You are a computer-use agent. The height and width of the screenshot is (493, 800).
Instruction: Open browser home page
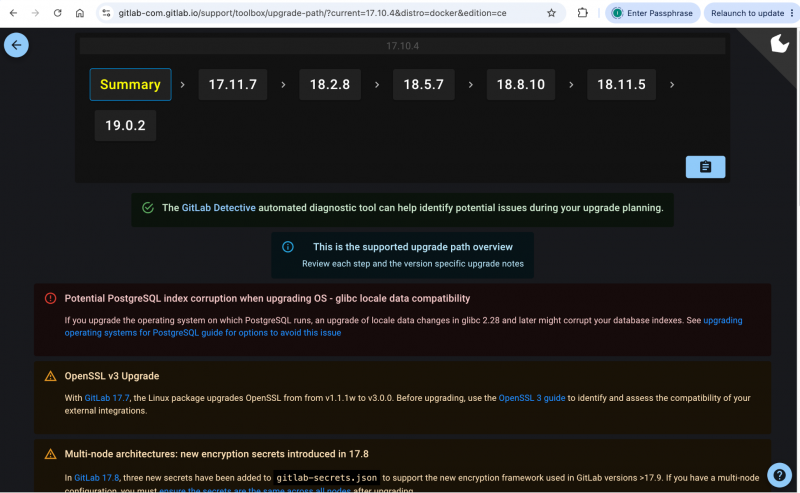(x=80, y=13)
